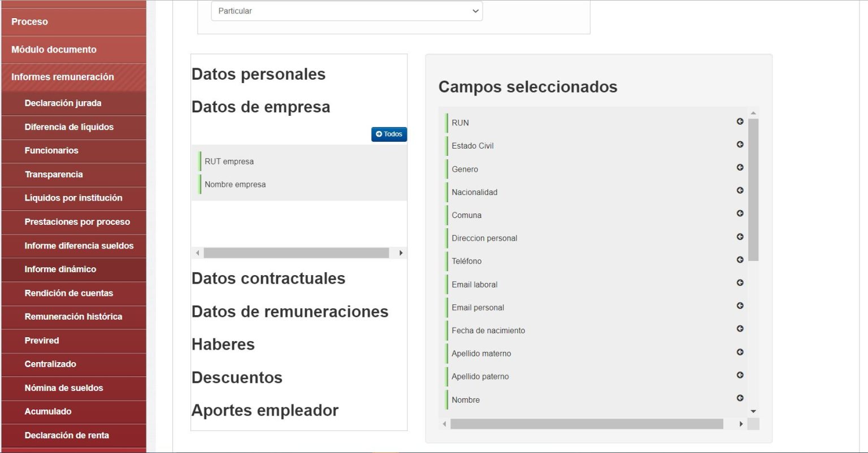Remove Apellido paterno via arrow icon

(740, 375)
